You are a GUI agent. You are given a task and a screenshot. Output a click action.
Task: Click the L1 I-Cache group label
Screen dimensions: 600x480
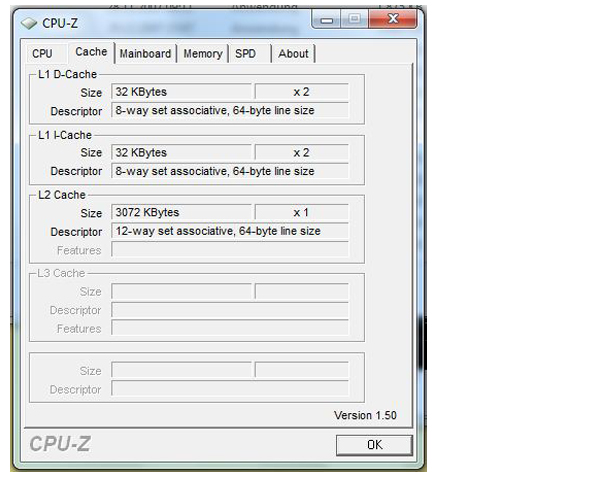coord(65,135)
